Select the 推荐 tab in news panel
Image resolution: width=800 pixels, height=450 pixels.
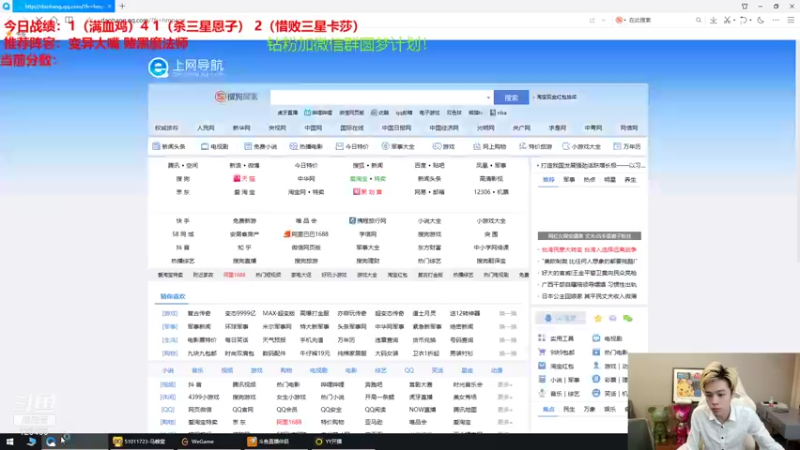point(548,180)
